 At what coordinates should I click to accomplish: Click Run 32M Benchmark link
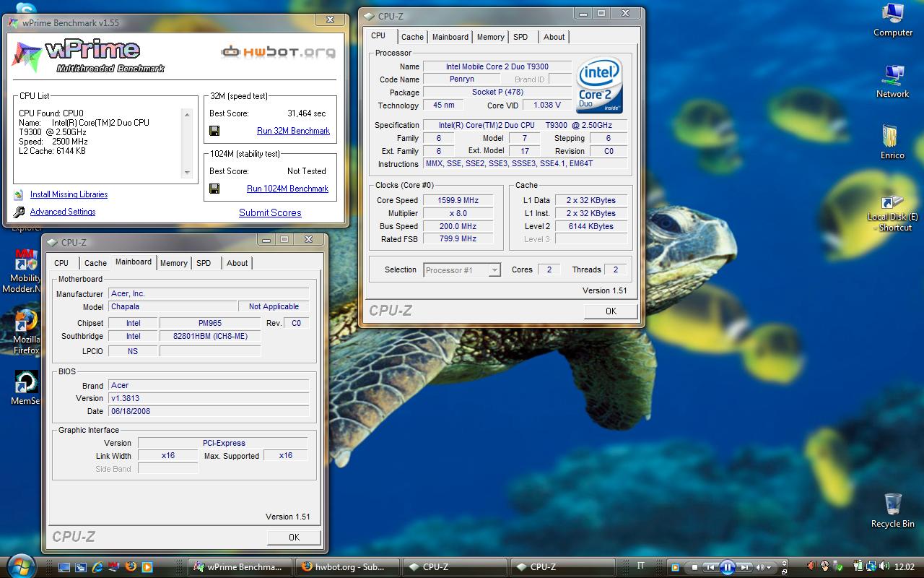pos(293,131)
